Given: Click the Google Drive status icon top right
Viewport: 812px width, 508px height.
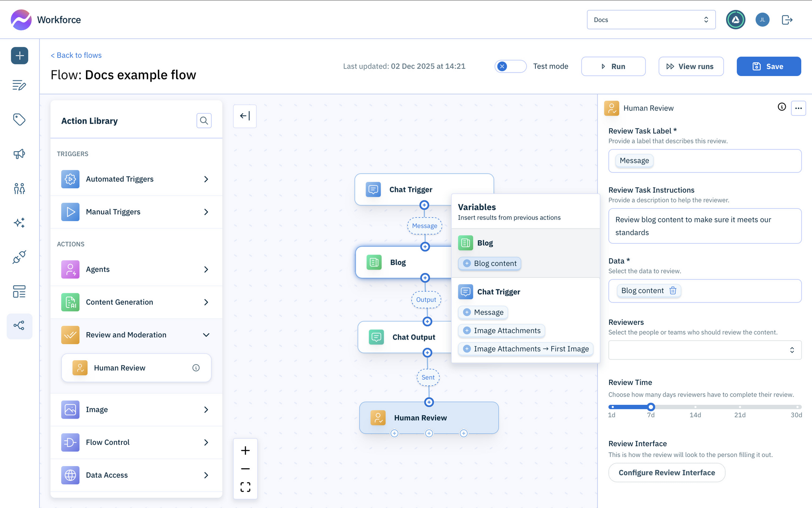Looking at the screenshot, I should pos(736,19).
